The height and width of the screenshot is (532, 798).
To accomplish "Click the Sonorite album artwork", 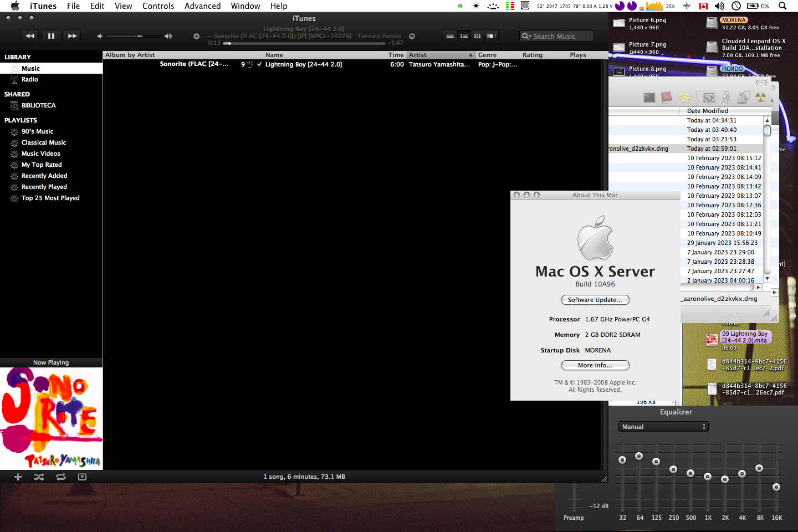I will pyautogui.click(x=51, y=418).
